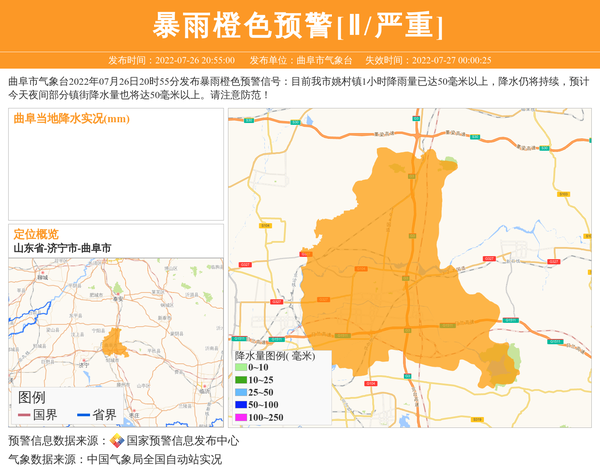The image size is (600, 471).
Task: Click the 50~100 blue legend swatch
Action: tap(241, 405)
